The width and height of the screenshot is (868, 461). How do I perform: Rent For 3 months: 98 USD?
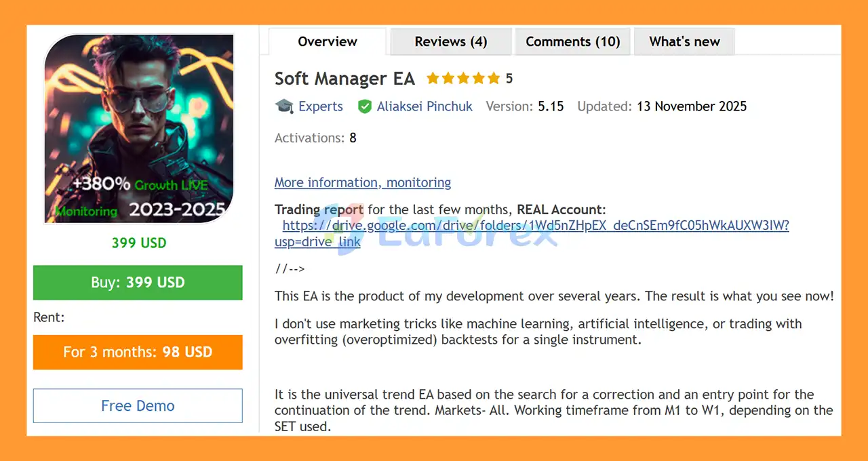[138, 352]
